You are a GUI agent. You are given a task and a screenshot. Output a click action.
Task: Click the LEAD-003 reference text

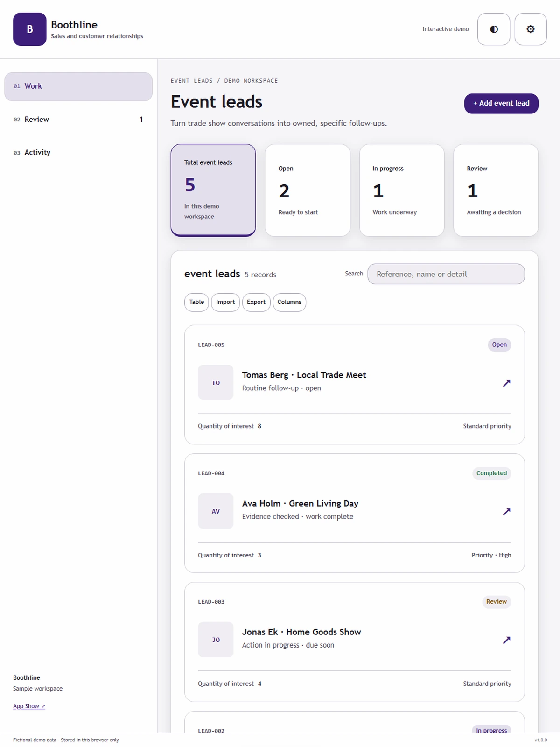pos(211,602)
